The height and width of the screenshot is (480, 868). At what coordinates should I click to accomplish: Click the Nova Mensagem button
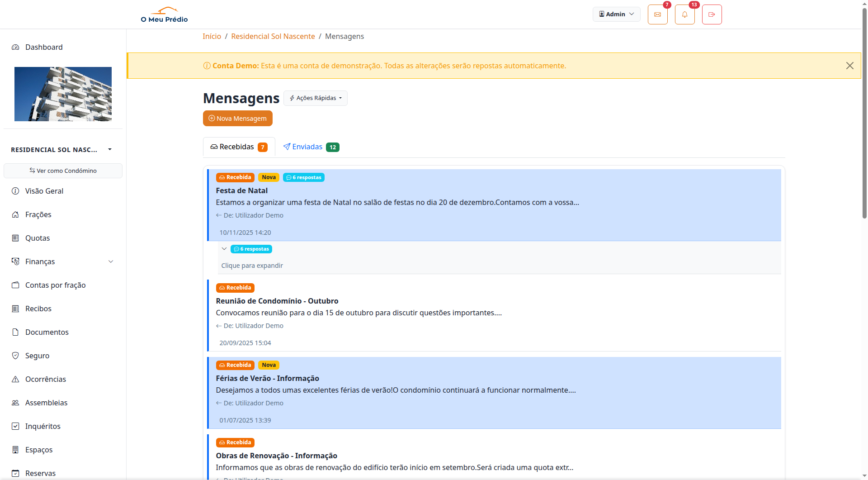point(237,119)
